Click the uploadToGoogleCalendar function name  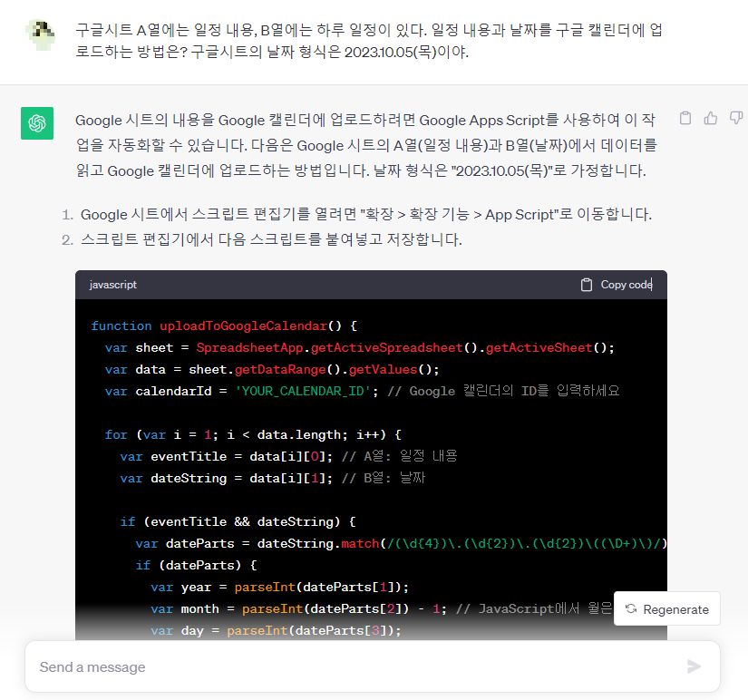pyautogui.click(x=243, y=326)
